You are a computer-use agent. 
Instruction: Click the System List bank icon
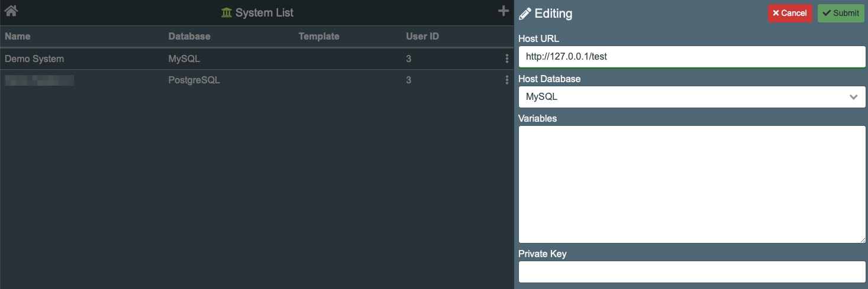tap(227, 12)
